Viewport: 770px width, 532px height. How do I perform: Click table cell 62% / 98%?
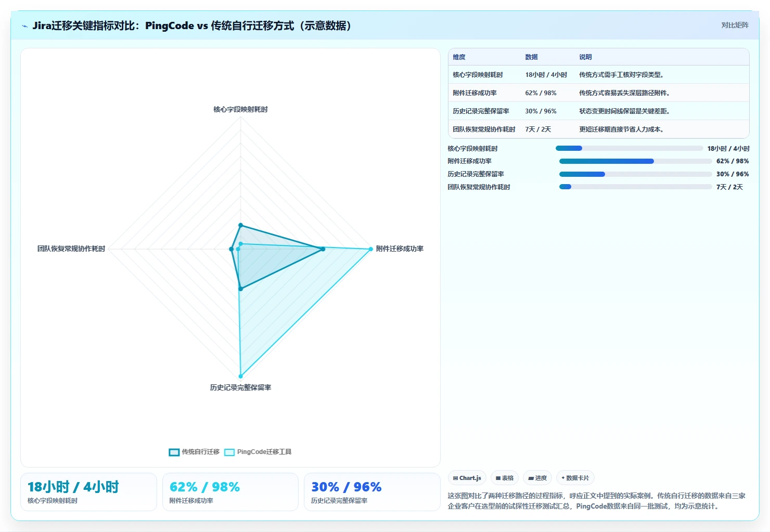coord(541,93)
